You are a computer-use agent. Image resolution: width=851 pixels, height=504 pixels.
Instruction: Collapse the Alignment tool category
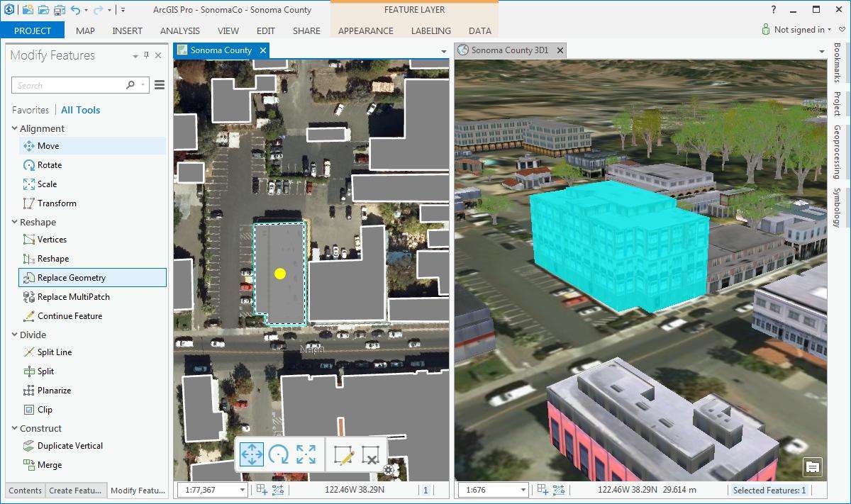click(x=15, y=128)
